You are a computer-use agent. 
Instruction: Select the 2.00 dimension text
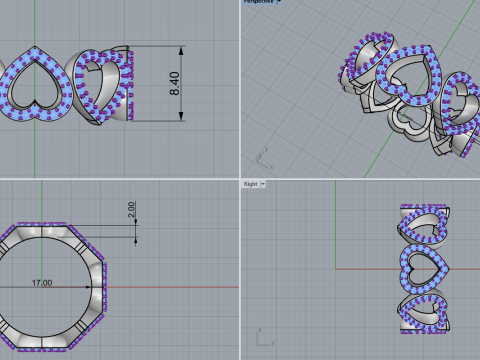click(131, 209)
